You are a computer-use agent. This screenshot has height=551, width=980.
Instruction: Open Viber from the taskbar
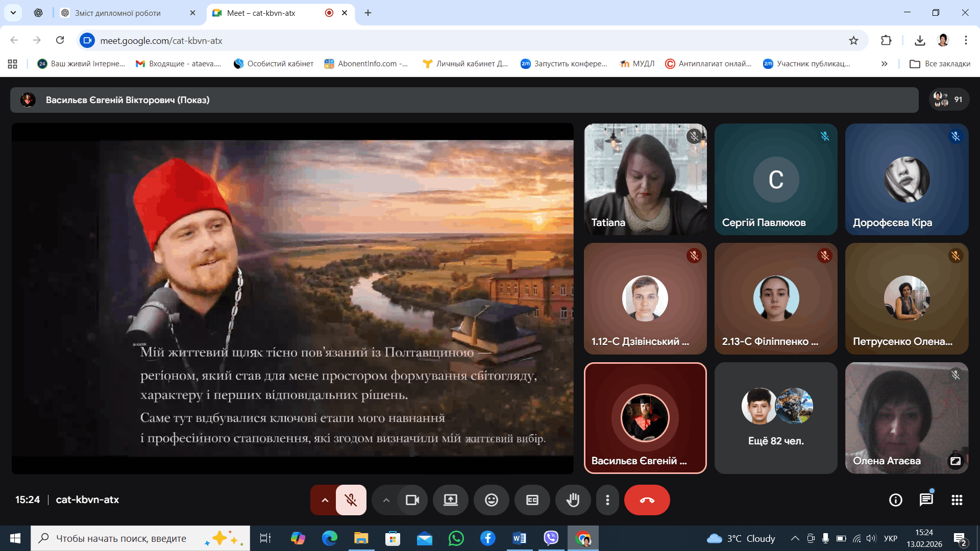coord(551,538)
